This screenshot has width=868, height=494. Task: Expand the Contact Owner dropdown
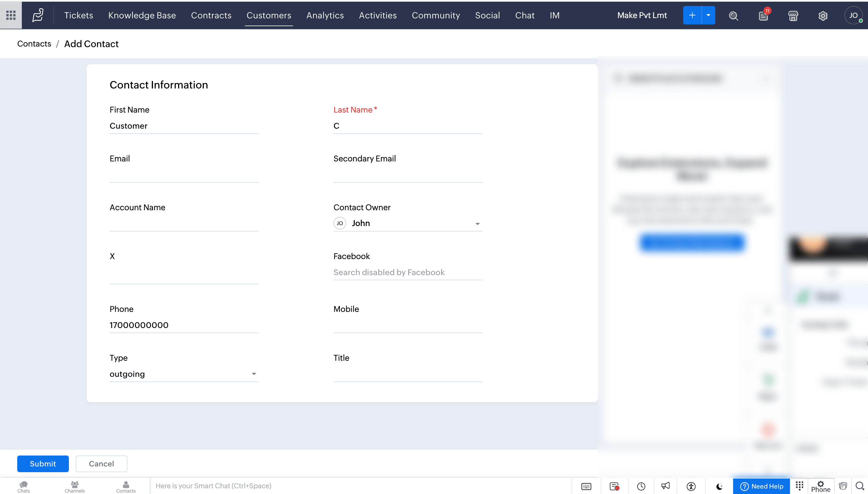point(477,223)
